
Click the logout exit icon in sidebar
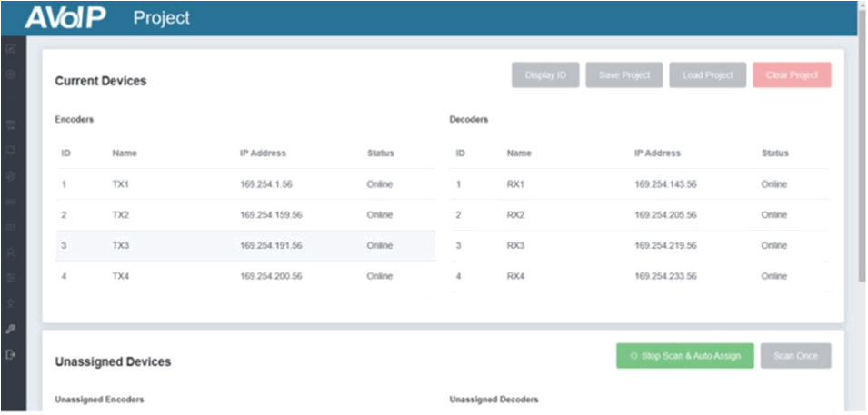(11, 355)
